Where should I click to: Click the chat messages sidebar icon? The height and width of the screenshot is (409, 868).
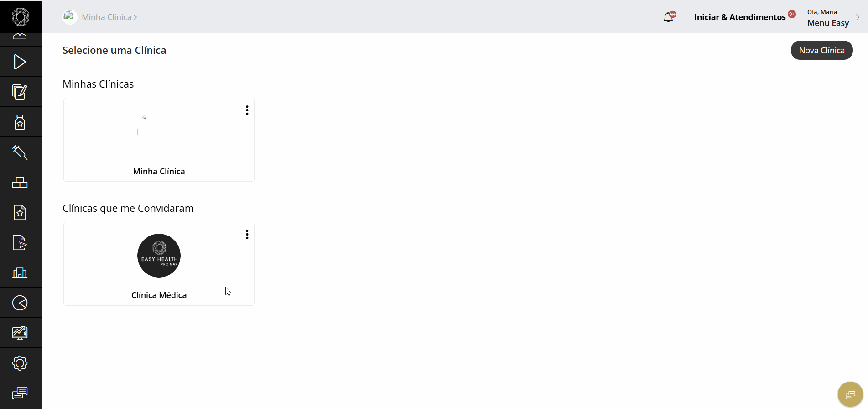[20, 393]
